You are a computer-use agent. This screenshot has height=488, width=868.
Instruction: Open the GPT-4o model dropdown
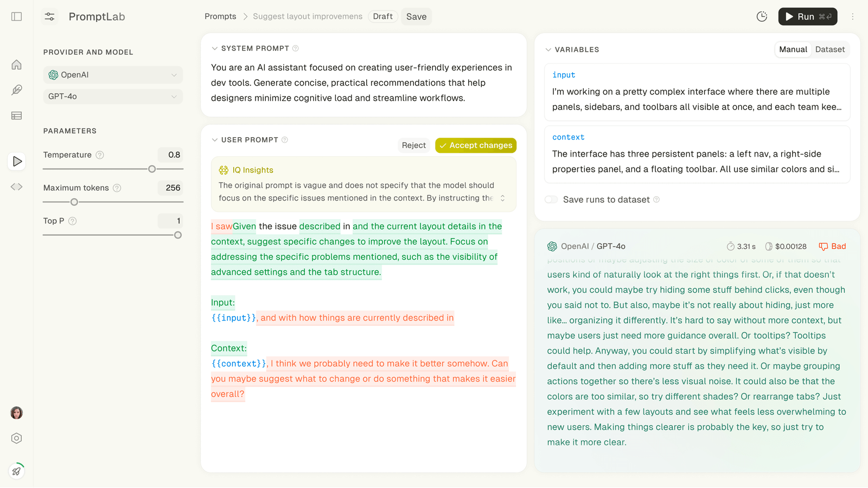coord(112,96)
